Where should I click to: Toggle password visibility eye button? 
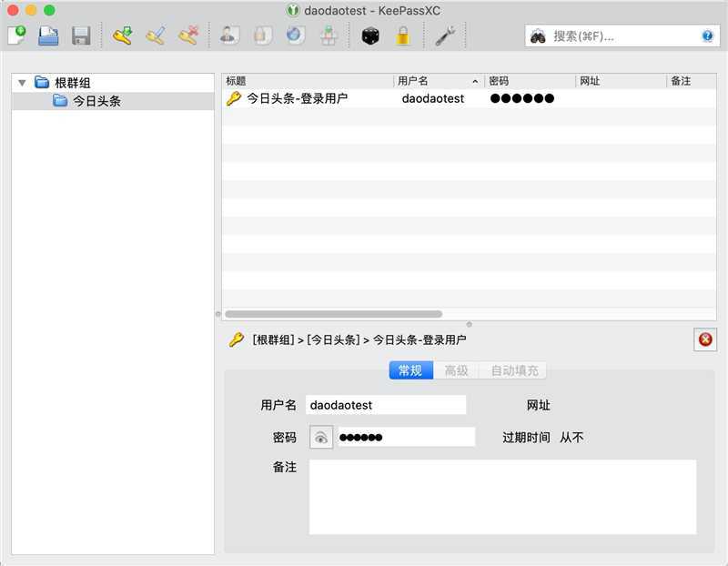[321, 438]
